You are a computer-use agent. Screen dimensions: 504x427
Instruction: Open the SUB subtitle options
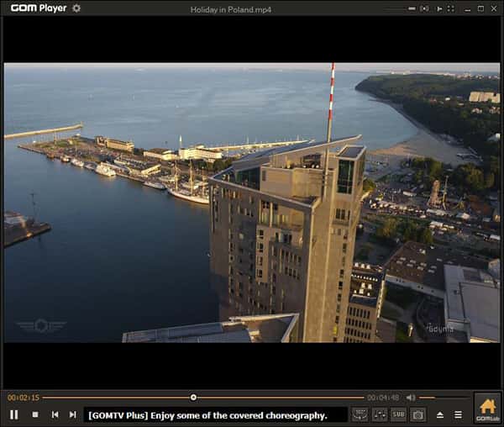(x=398, y=414)
